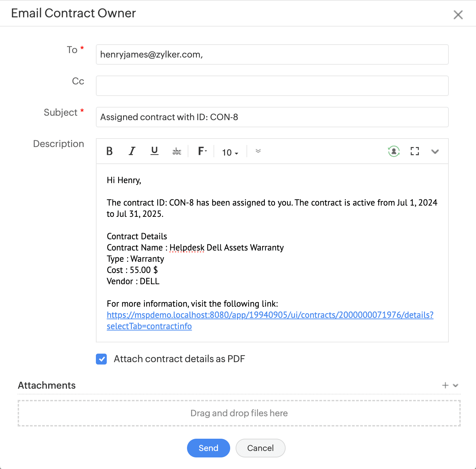Cancel the email dialog
Image resolution: width=476 pixels, height=469 pixels.
260,448
